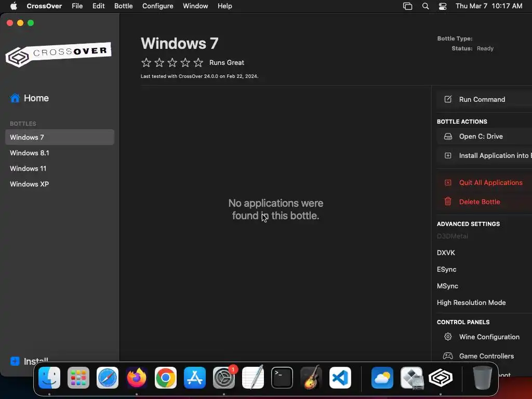Launch Firefox from the Dock

tap(137, 378)
